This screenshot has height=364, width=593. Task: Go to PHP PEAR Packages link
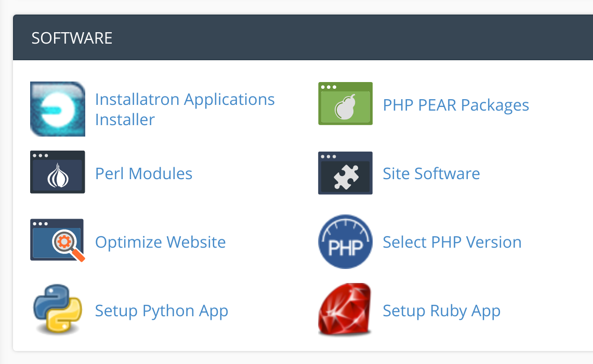click(456, 105)
